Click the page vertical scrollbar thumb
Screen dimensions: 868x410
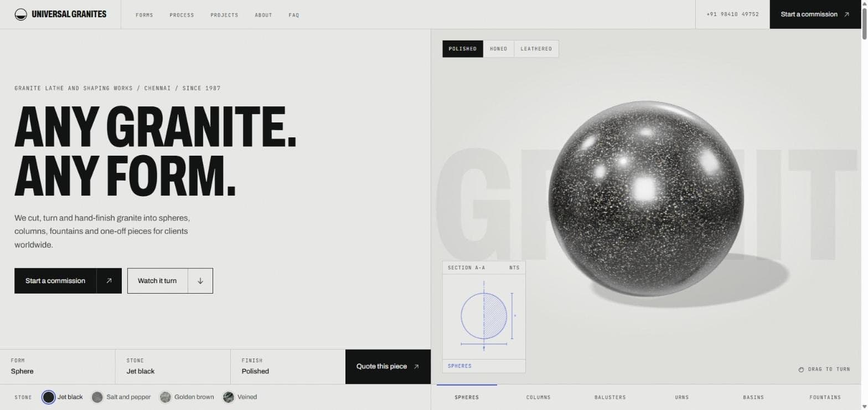pos(865,24)
